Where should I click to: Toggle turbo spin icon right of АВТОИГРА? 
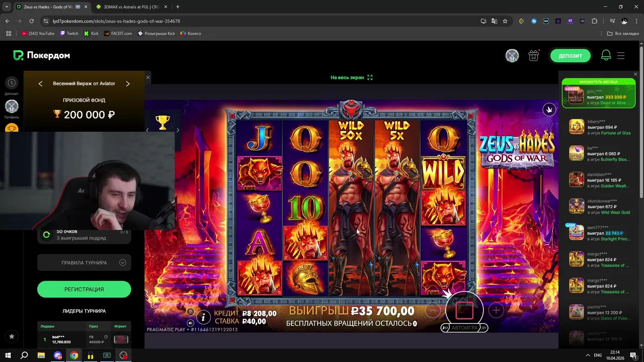pyautogui.click(x=484, y=328)
